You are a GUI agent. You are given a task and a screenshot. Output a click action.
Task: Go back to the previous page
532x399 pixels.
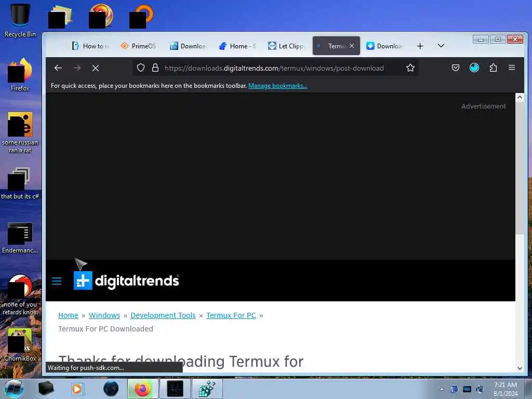click(x=58, y=68)
